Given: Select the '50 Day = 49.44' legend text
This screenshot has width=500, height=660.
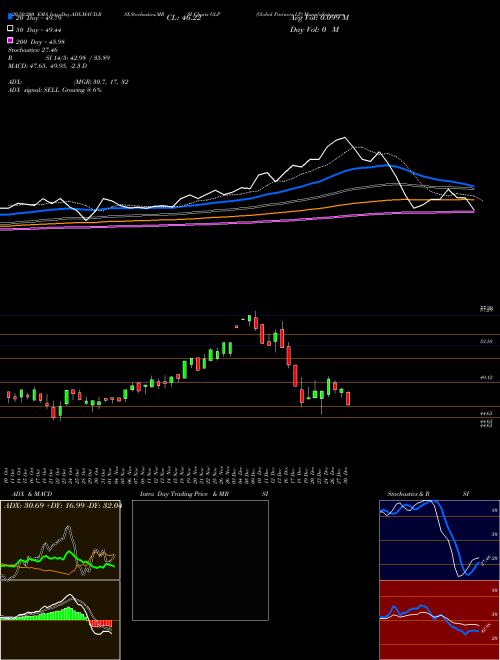Looking at the screenshot, I should [38, 30].
